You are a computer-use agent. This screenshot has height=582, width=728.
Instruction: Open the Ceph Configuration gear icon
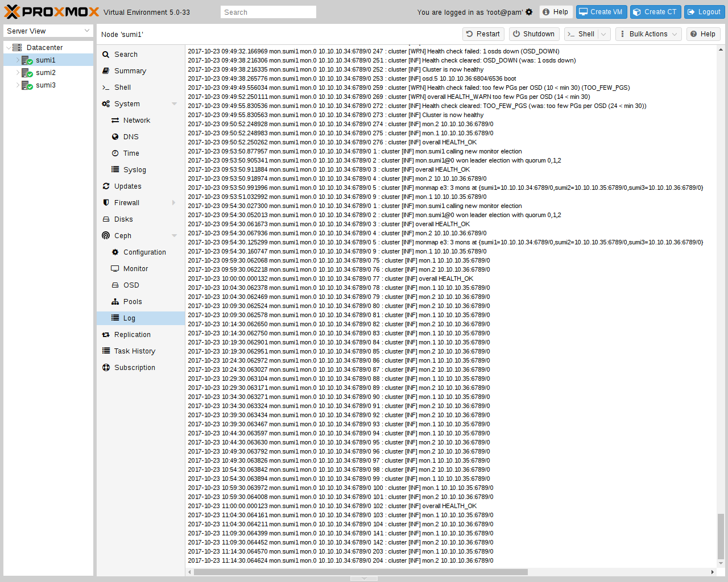(115, 252)
